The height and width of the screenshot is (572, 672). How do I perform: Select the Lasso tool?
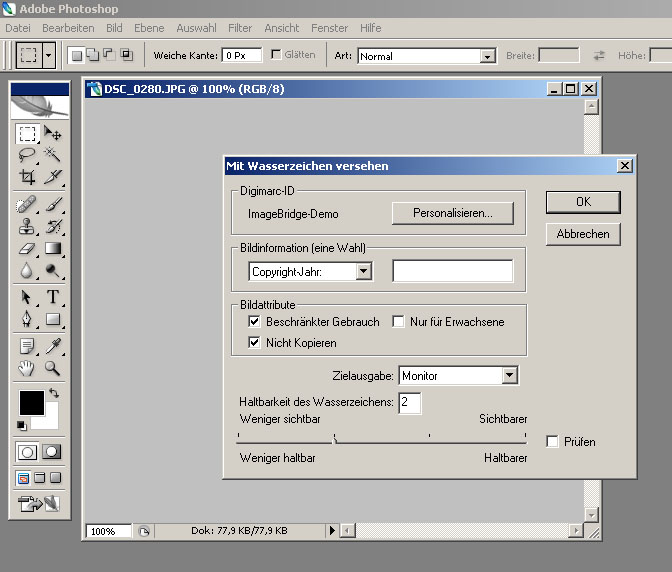[x=27, y=155]
